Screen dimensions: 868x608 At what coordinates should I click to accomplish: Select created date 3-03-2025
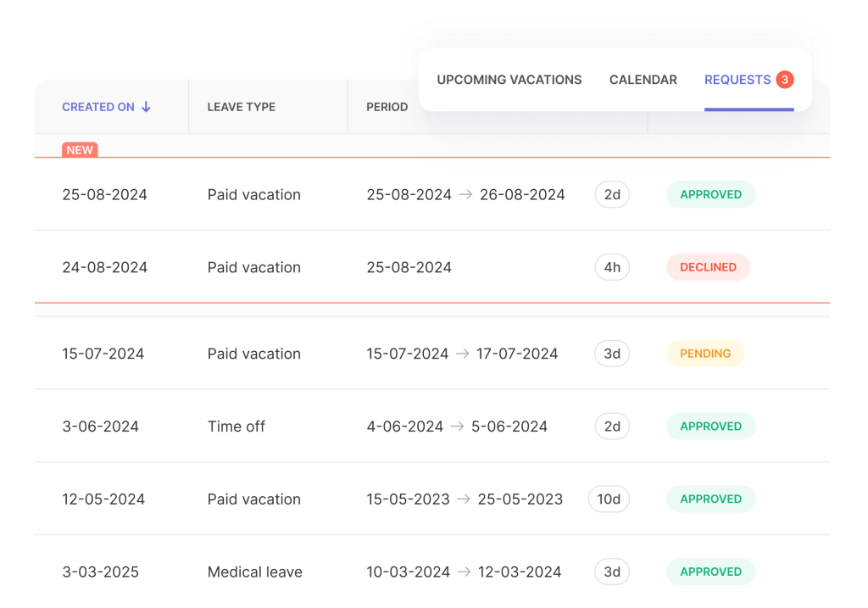click(100, 572)
